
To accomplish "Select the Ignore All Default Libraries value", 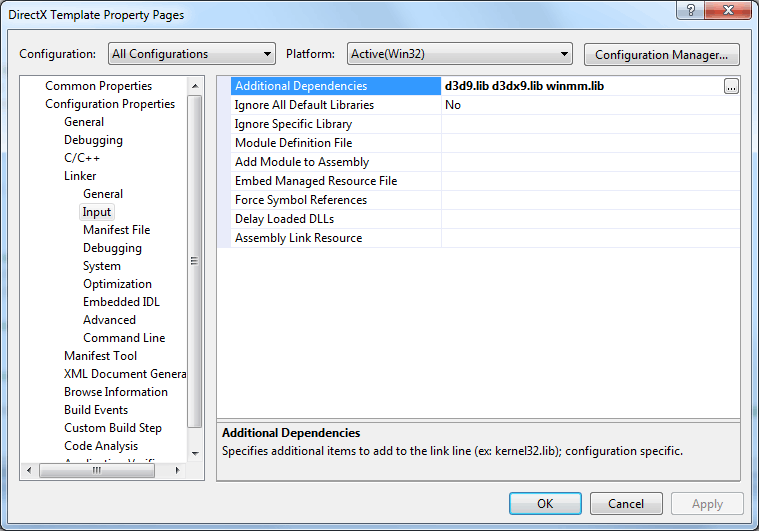I will pyautogui.click(x=591, y=105).
